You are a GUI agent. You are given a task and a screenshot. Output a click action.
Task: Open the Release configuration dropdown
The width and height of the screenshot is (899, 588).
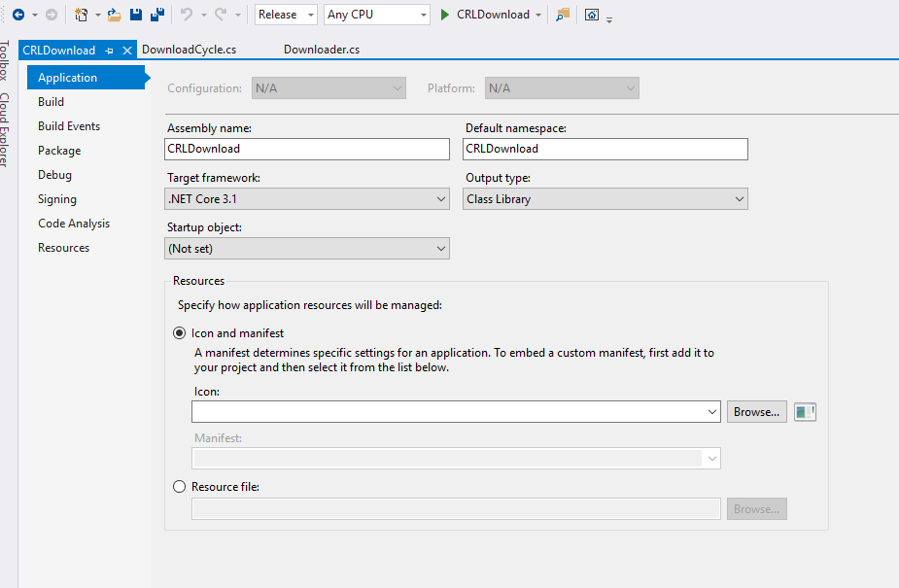coord(286,15)
